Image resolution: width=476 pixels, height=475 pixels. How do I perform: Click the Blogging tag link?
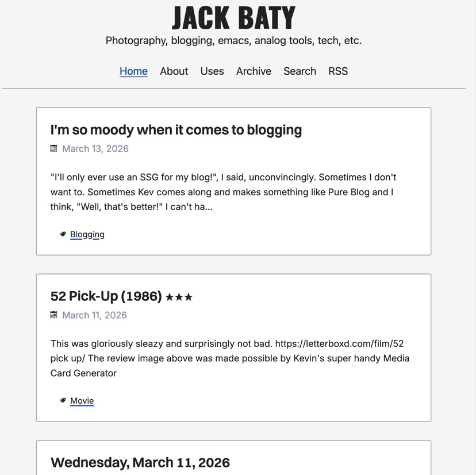[x=87, y=234]
